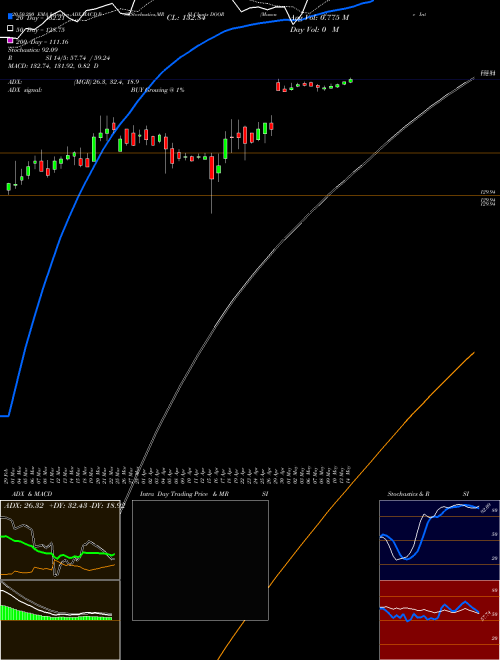Click the MACD: 132.74, 131.92, 0.82 line
This screenshot has height=660, width=500.
(53, 66)
